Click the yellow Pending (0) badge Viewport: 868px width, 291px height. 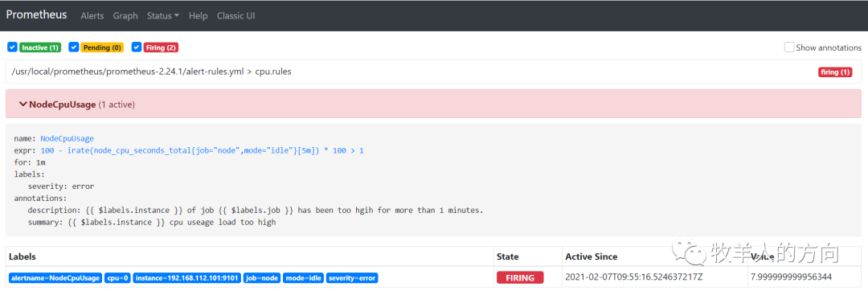click(x=102, y=47)
